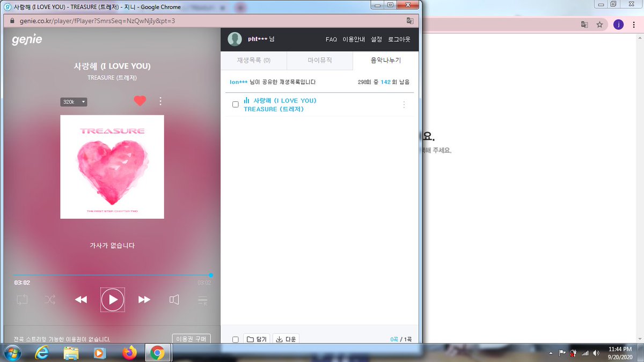Screen dimensions: 644x362
Task: Open the 설정 settings link
Action: pos(376,40)
